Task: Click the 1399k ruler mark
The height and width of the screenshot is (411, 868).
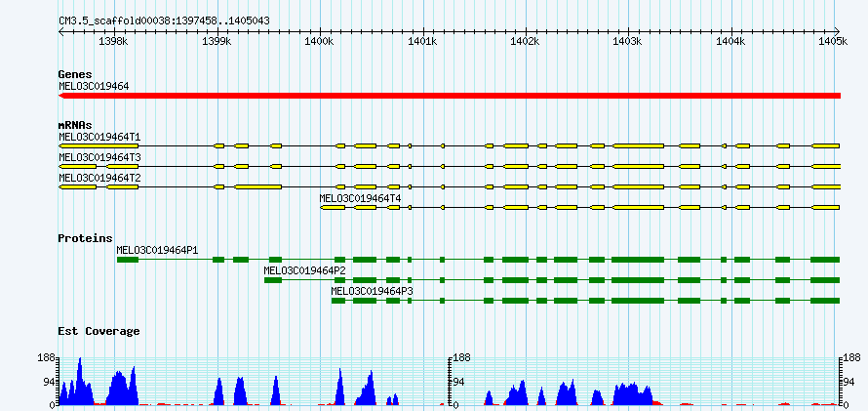Action: [217, 41]
